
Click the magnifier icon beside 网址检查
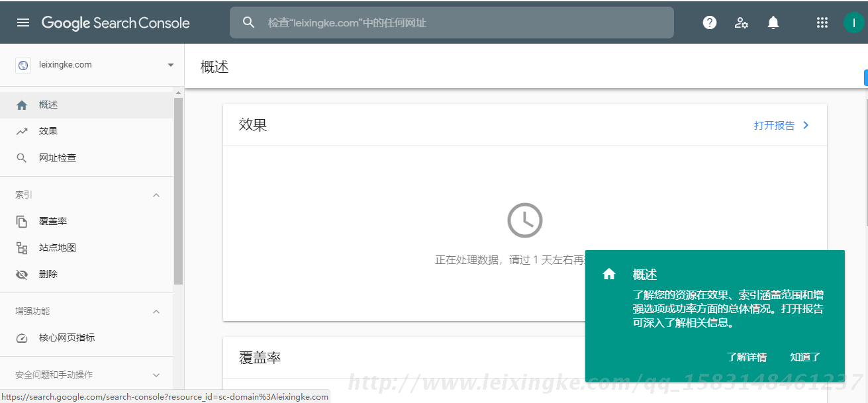click(x=22, y=158)
